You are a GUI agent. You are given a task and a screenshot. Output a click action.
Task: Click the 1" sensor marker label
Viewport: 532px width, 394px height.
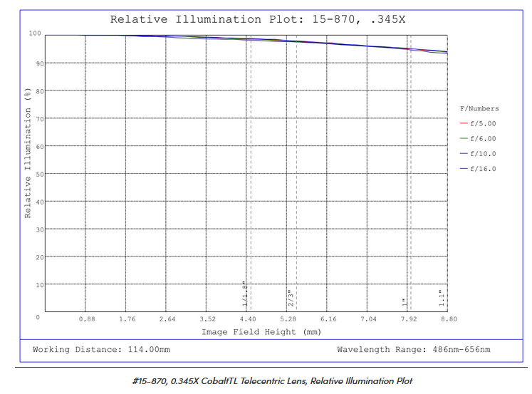pyautogui.click(x=404, y=301)
